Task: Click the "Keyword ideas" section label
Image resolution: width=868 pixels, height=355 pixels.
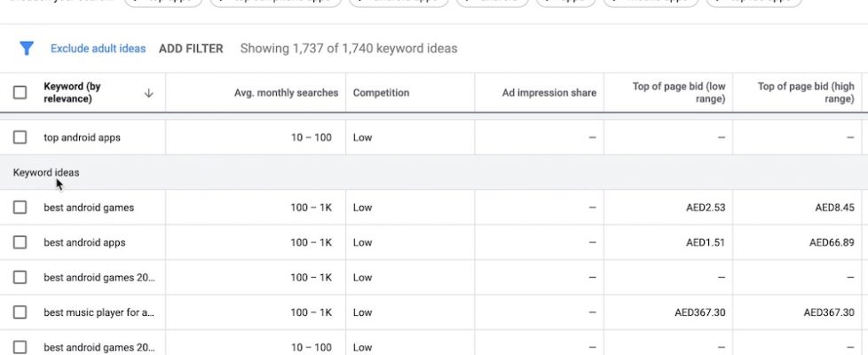Action: (46, 172)
